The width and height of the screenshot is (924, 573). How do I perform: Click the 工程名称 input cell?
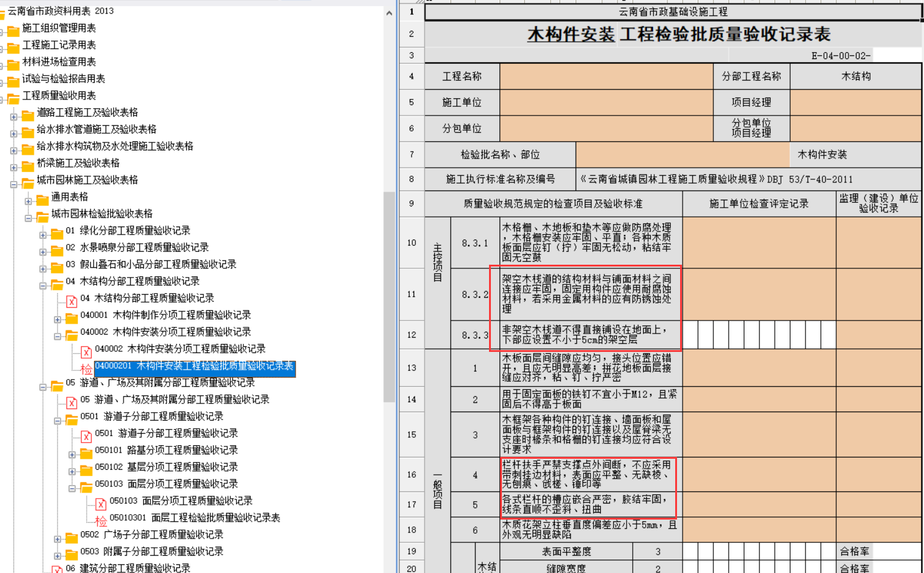pyautogui.click(x=606, y=77)
